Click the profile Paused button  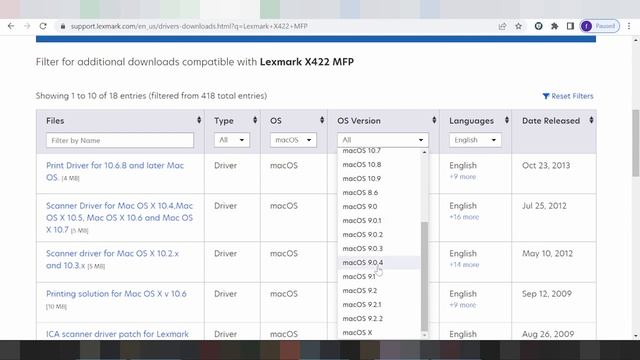600,26
